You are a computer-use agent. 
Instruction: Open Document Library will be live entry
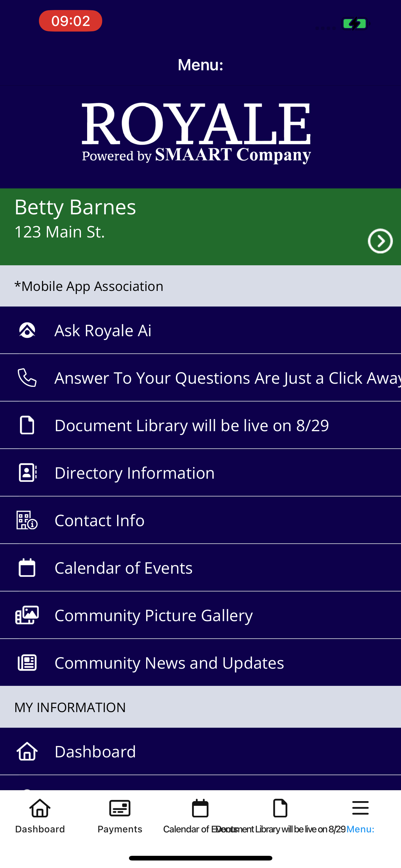tap(200, 425)
